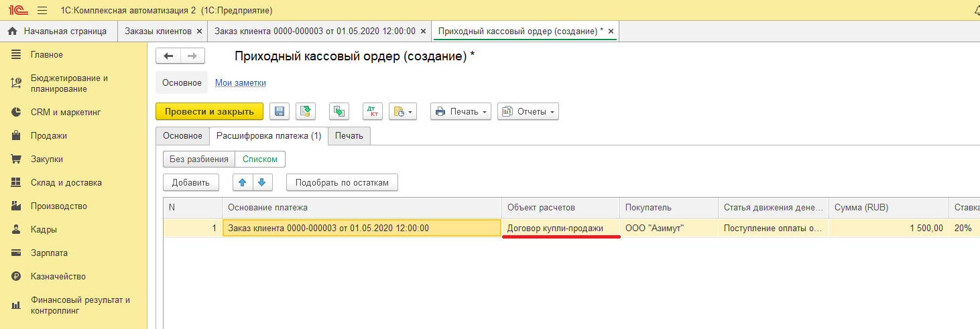Open the reminder/files dropdown icon
Screen dimensions: 980x329
403,112
